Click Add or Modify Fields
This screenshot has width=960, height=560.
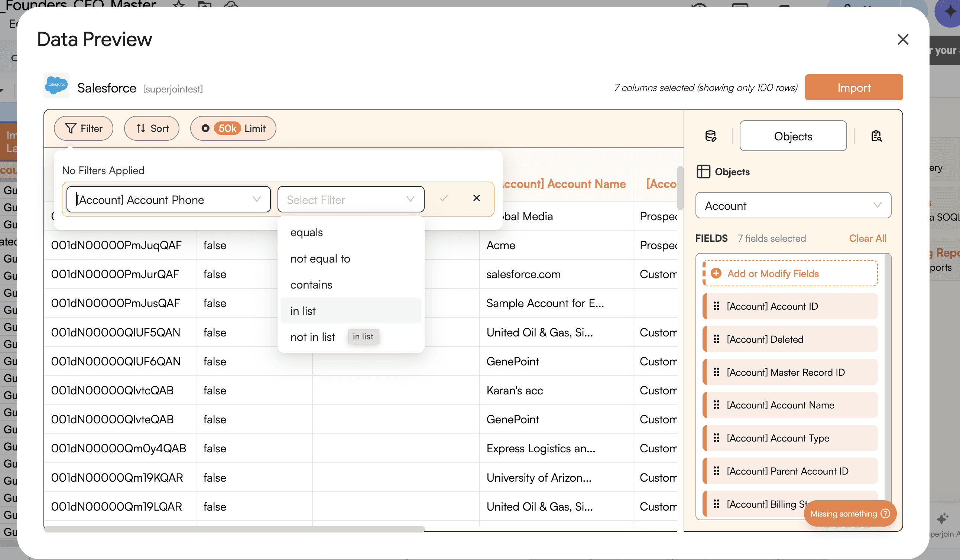(790, 273)
